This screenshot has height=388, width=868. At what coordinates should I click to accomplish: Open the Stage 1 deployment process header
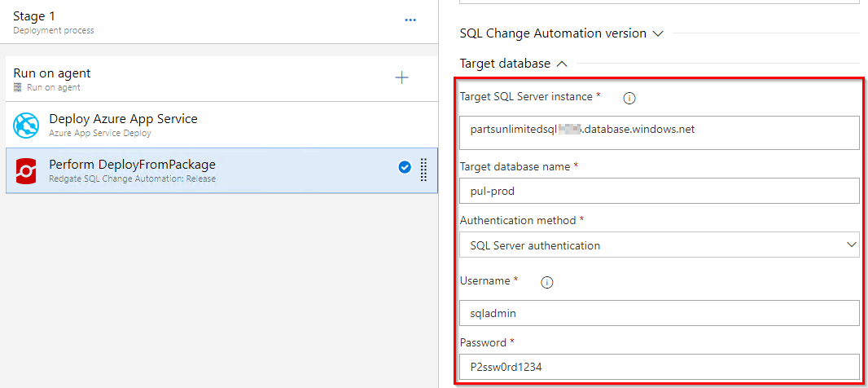219,22
